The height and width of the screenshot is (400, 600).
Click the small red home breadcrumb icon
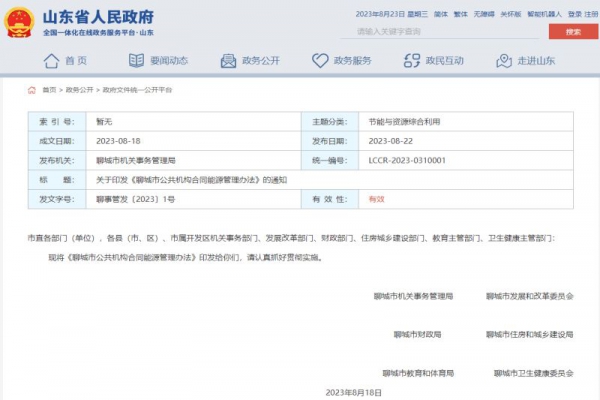(32, 89)
